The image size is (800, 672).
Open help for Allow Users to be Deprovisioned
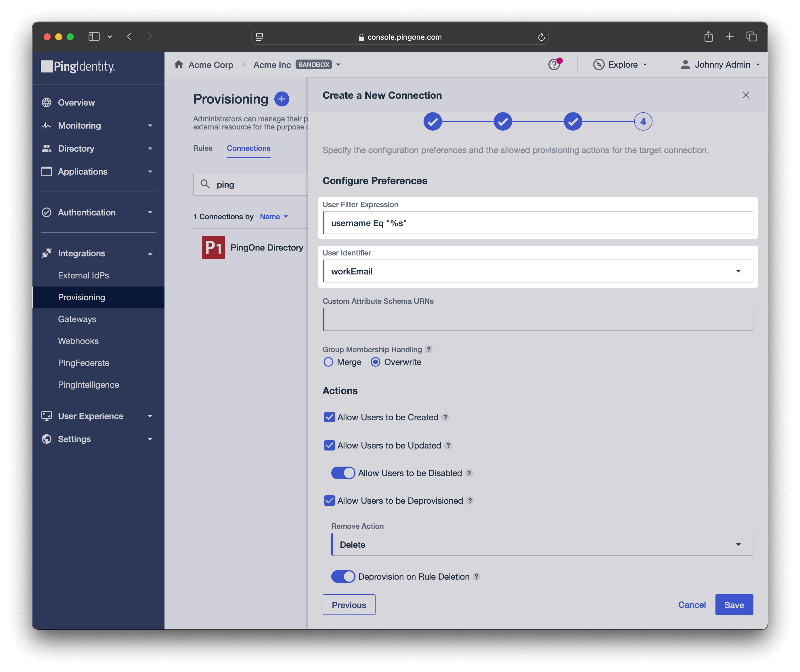pyautogui.click(x=470, y=501)
